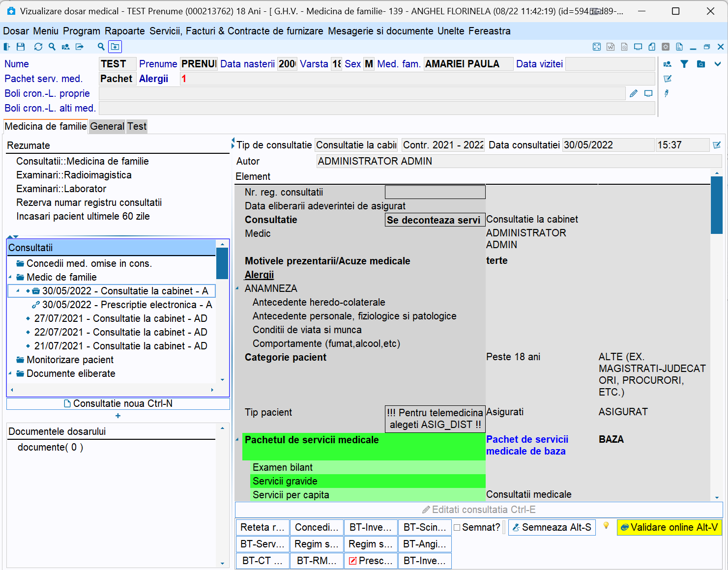Click Validare online Alt-V button

[x=670, y=527]
